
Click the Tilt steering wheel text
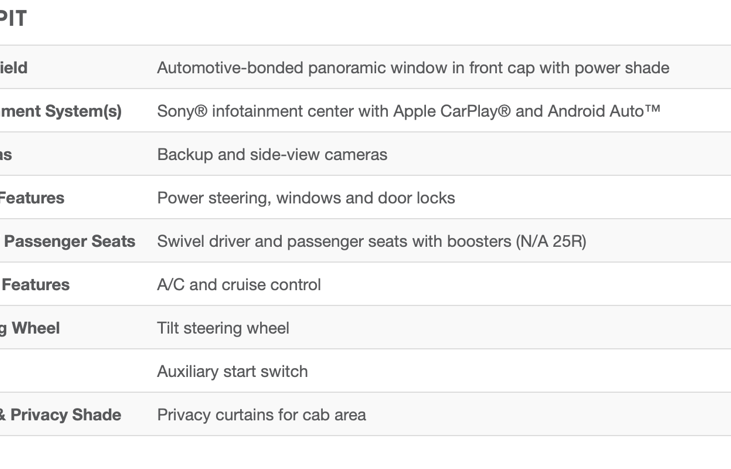[x=223, y=328]
